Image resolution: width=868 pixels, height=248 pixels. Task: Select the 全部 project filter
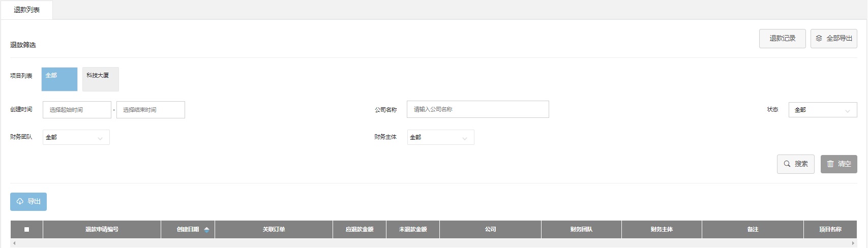[x=59, y=79]
